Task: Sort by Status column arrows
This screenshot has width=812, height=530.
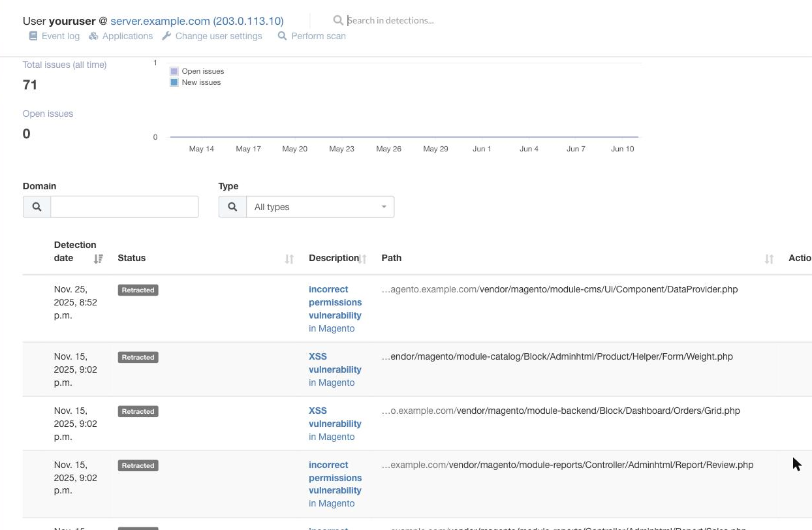Action: tap(289, 259)
